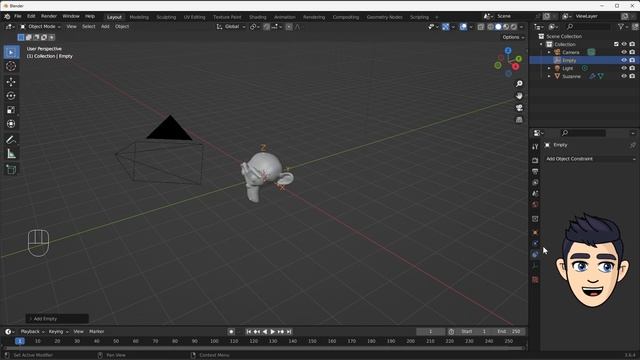Open the File menu
640x360 pixels.
(x=18, y=16)
